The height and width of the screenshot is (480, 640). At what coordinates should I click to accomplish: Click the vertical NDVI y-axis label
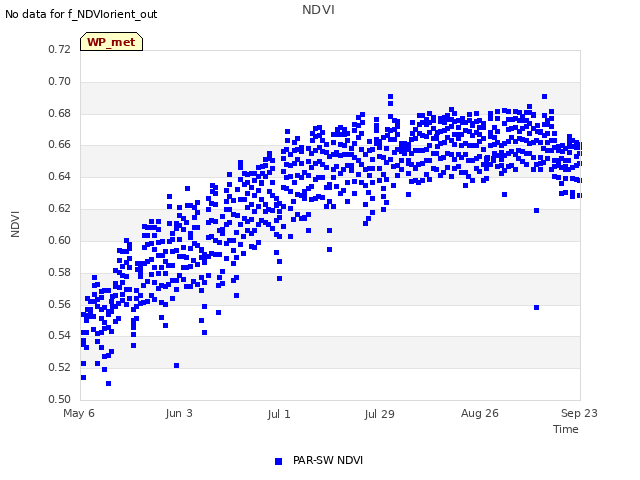[15, 224]
